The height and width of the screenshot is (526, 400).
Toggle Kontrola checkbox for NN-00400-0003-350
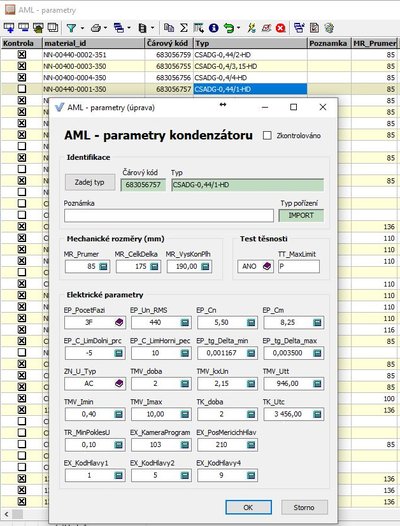[x=21, y=66]
